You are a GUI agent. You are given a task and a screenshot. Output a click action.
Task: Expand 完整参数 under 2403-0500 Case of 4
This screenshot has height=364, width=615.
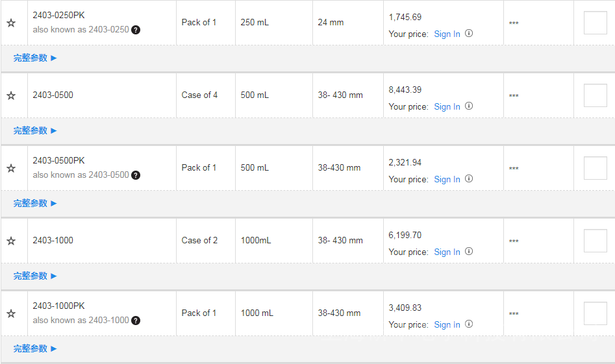(35, 130)
